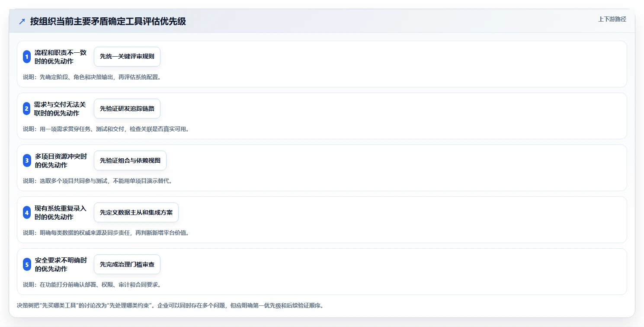
Task: Click the footer paragraph starting 决策树把
Action: (x=170, y=305)
